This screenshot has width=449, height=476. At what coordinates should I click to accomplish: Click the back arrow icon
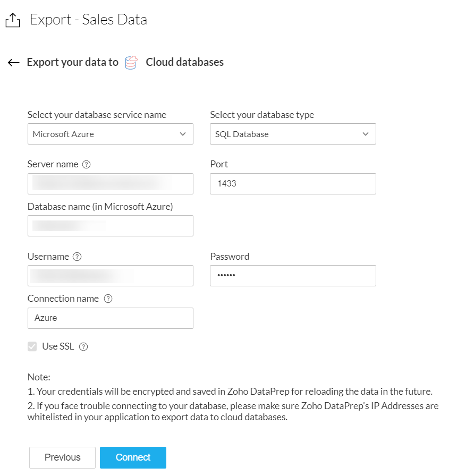[14, 63]
